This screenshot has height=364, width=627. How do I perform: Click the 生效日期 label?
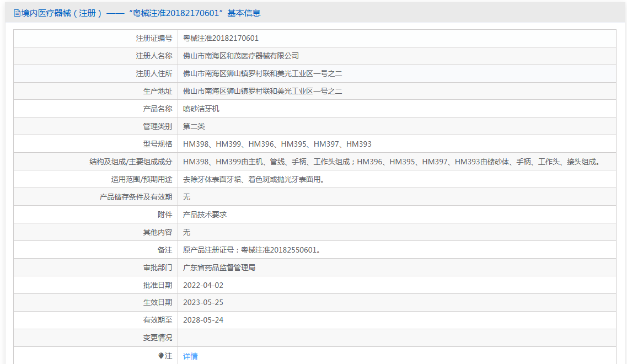point(158,302)
